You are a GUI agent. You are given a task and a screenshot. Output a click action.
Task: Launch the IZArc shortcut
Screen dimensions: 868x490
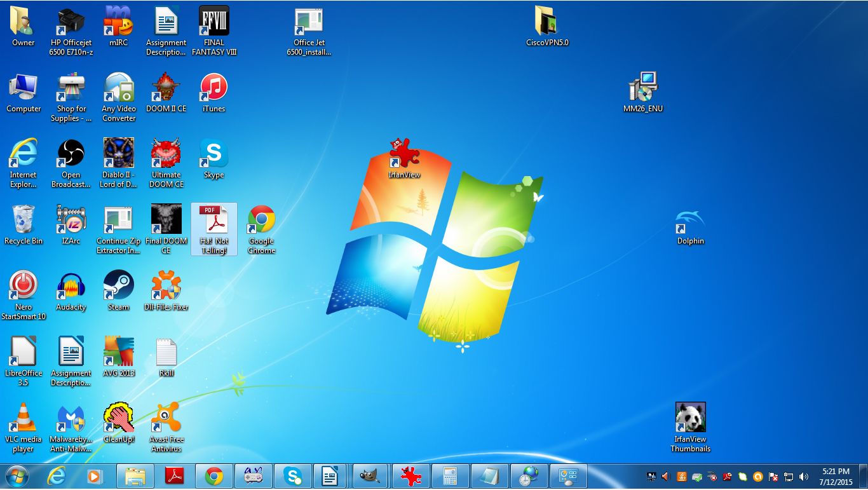click(71, 225)
